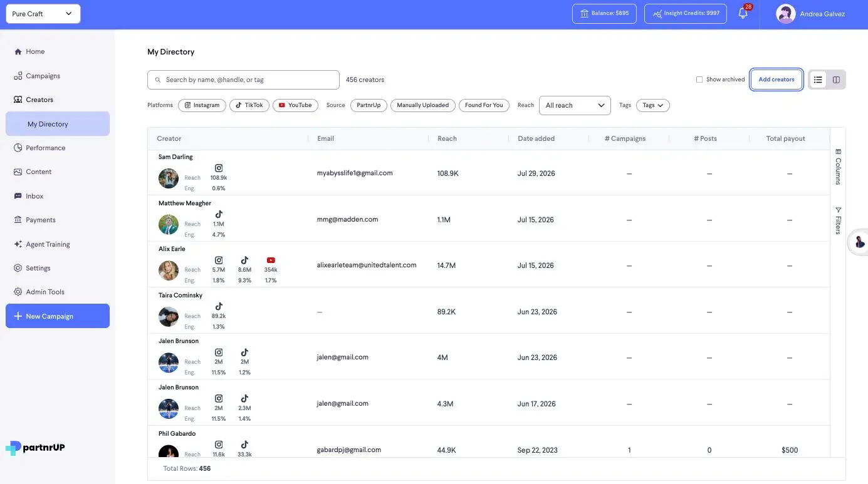This screenshot has width=868, height=484.
Task: Click Alix Earle's Instagram icon
Action: tap(219, 260)
